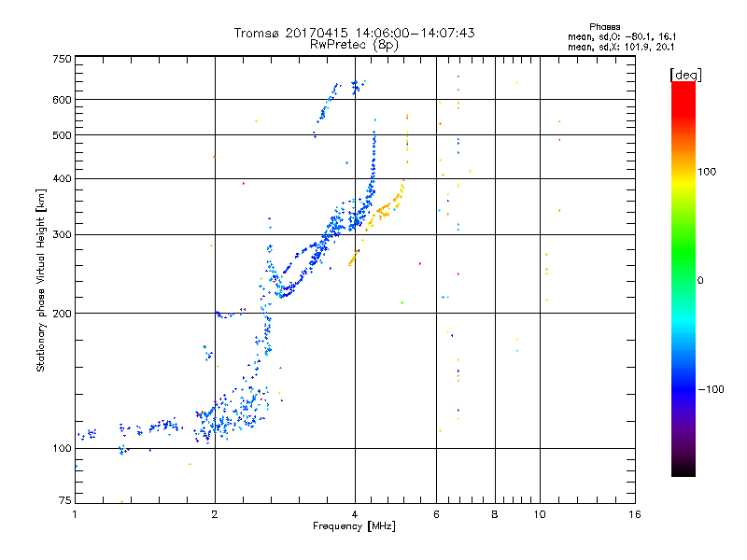Click the x-axis tick label '8'

point(495,514)
